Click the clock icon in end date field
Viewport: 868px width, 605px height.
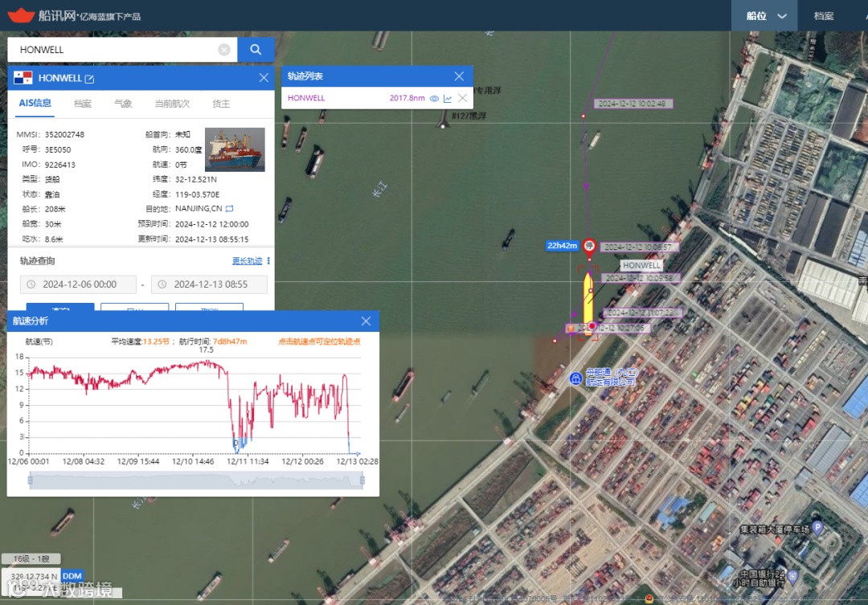click(x=162, y=284)
